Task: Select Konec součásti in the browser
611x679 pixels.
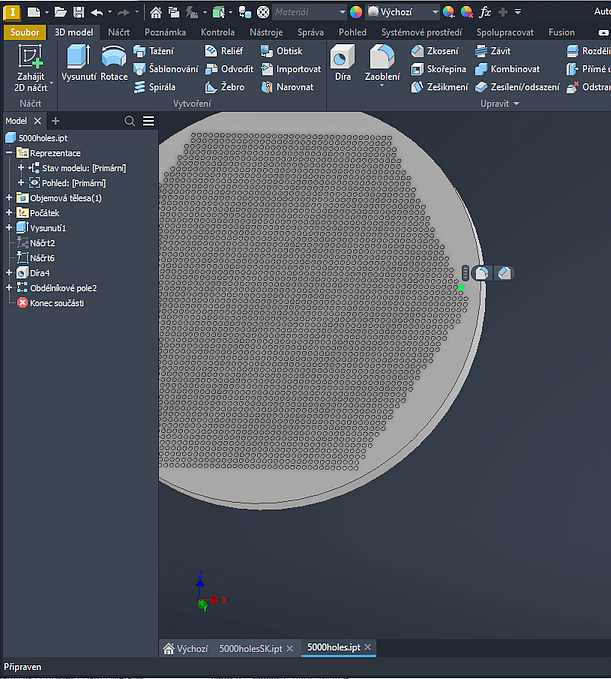Action: tap(56, 303)
